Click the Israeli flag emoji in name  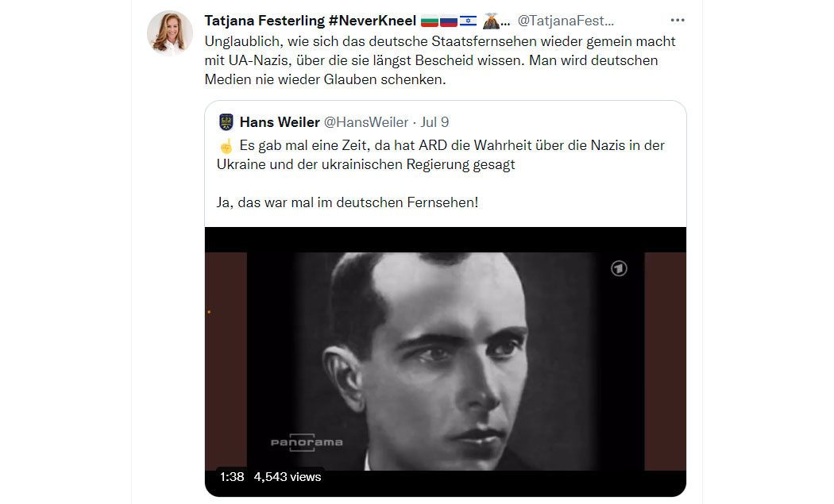[468, 21]
